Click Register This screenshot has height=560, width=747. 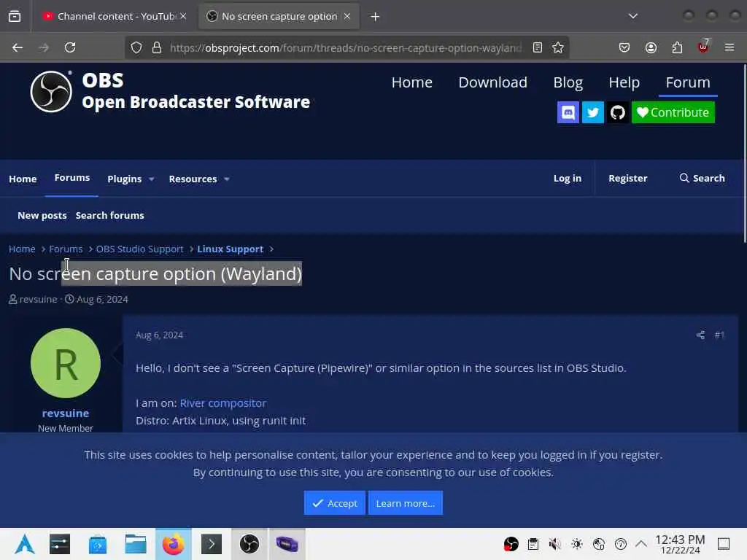click(x=628, y=178)
